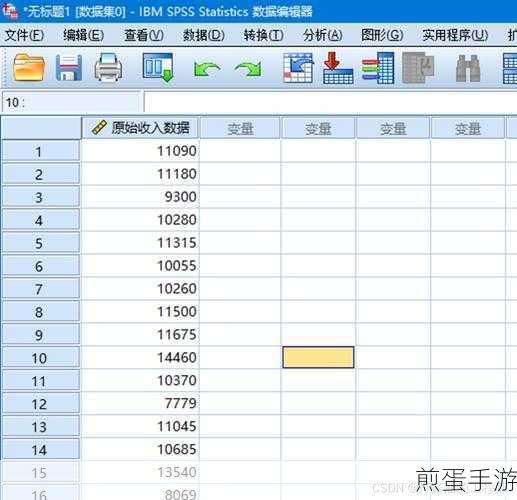Screen dimensions: 517x500
Task: Open the 数据(D) menu
Action: point(203,35)
